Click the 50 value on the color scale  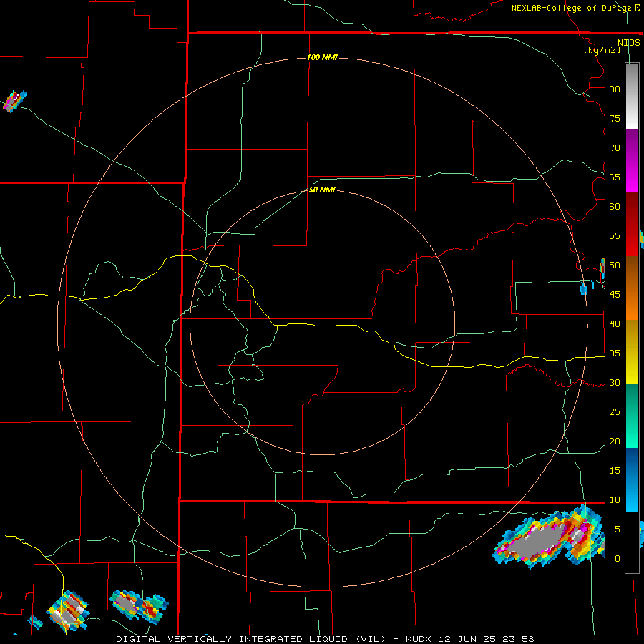click(x=615, y=265)
